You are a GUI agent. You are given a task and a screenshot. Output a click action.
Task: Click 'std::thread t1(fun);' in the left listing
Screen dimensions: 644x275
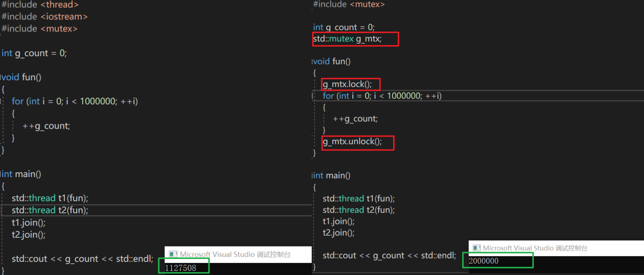pyautogui.click(x=50, y=198)
